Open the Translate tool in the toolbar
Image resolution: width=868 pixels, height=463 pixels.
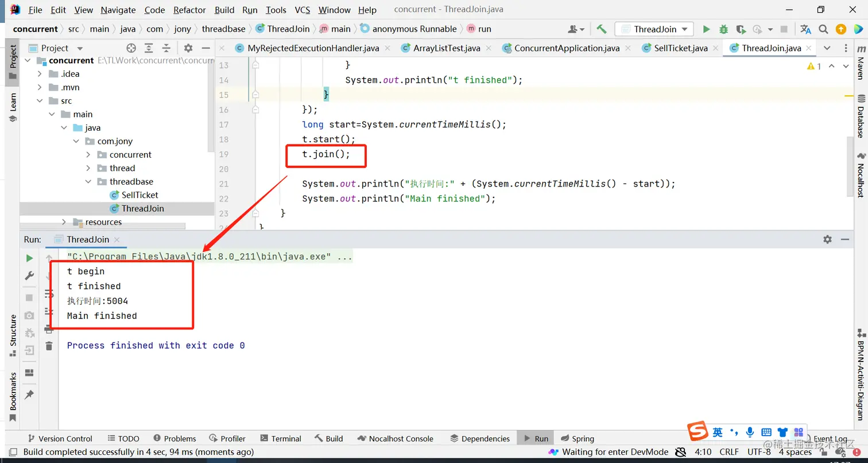[806, 29]
